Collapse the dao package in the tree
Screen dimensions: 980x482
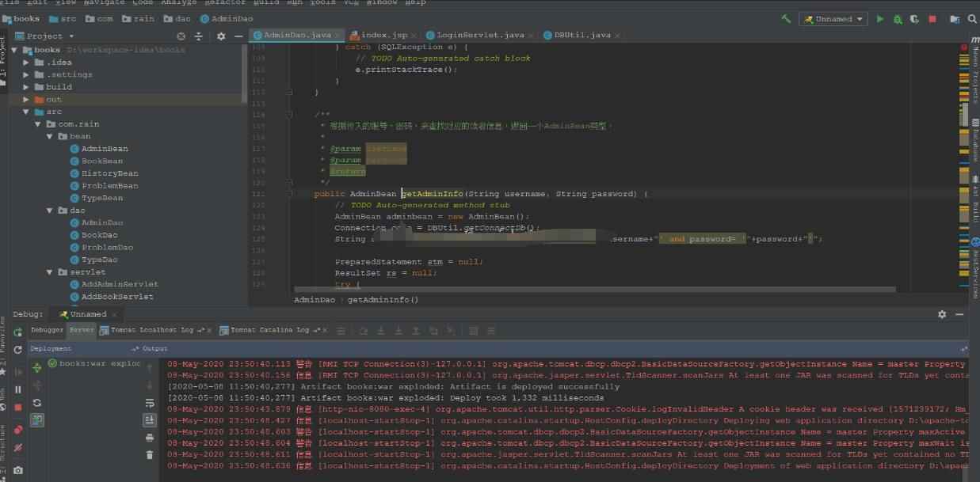pyautogui.click(x=50, y=211)
